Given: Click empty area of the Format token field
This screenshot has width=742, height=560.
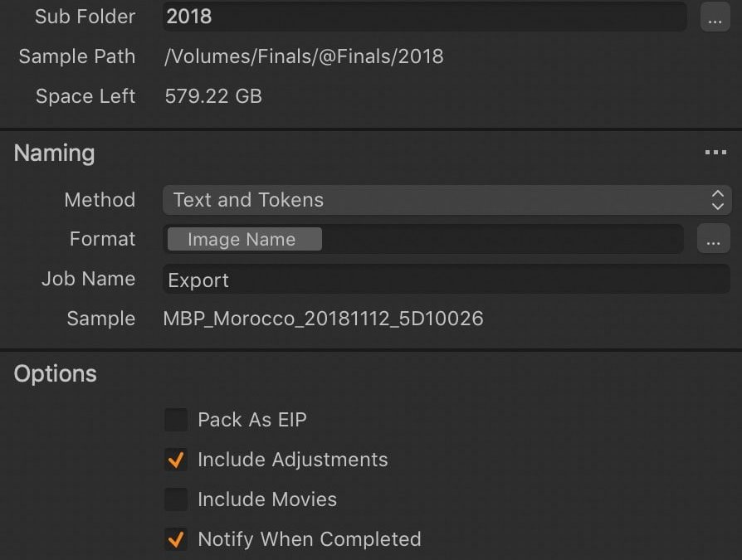Looking at the screenshot, I should click(x=498, y=240).
